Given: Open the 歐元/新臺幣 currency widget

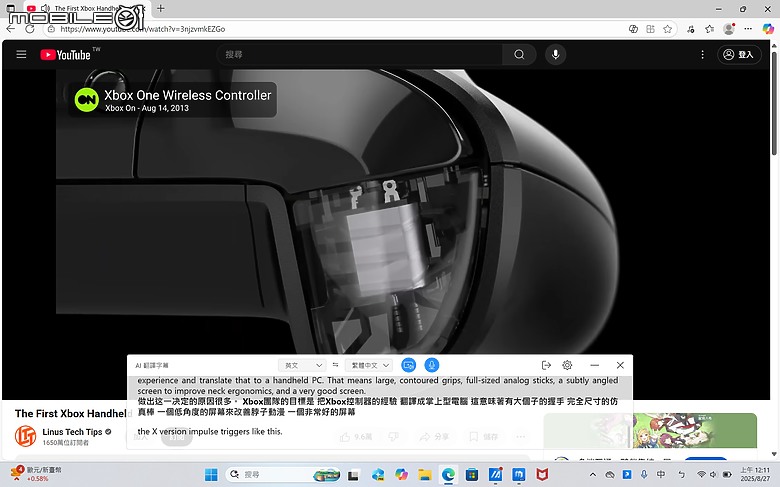Looking at the screenshot, I should [36, 474].
